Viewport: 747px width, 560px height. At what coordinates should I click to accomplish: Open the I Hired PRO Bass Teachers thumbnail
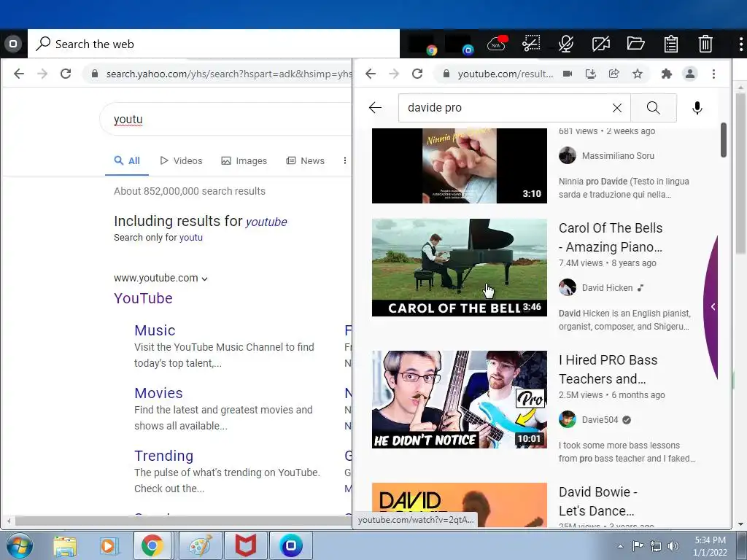460,400
